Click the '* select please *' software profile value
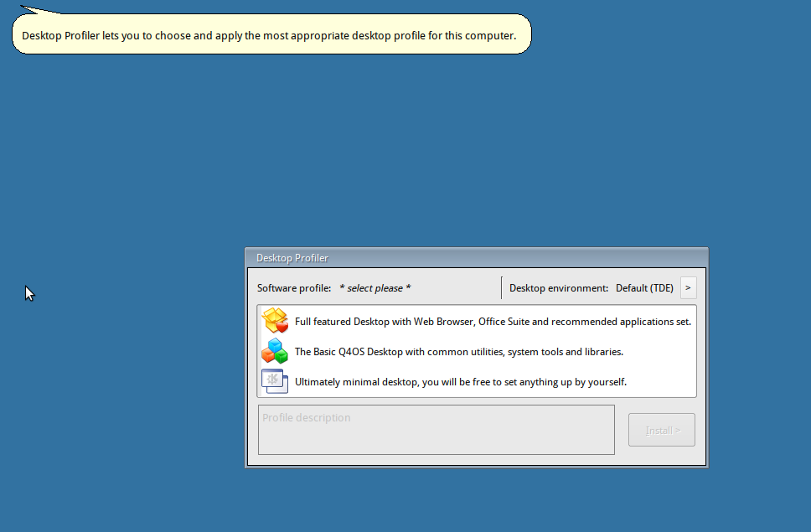 (x=375, y=288)
